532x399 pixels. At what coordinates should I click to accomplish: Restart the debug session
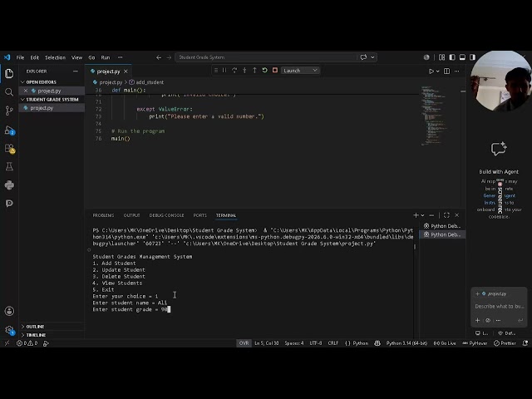pyautogui.click(x=264, y=70)
